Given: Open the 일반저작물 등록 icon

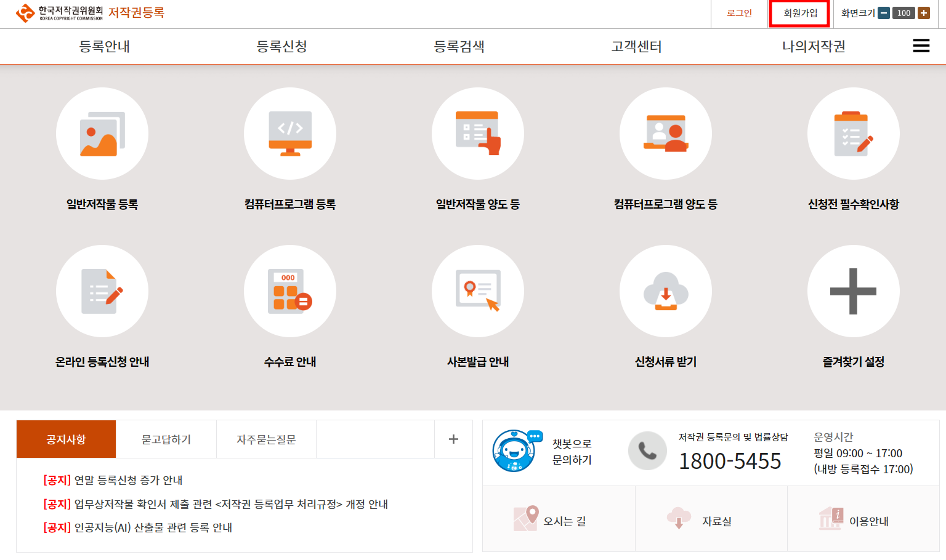Looking at the screenshot, I should (102, 133).
